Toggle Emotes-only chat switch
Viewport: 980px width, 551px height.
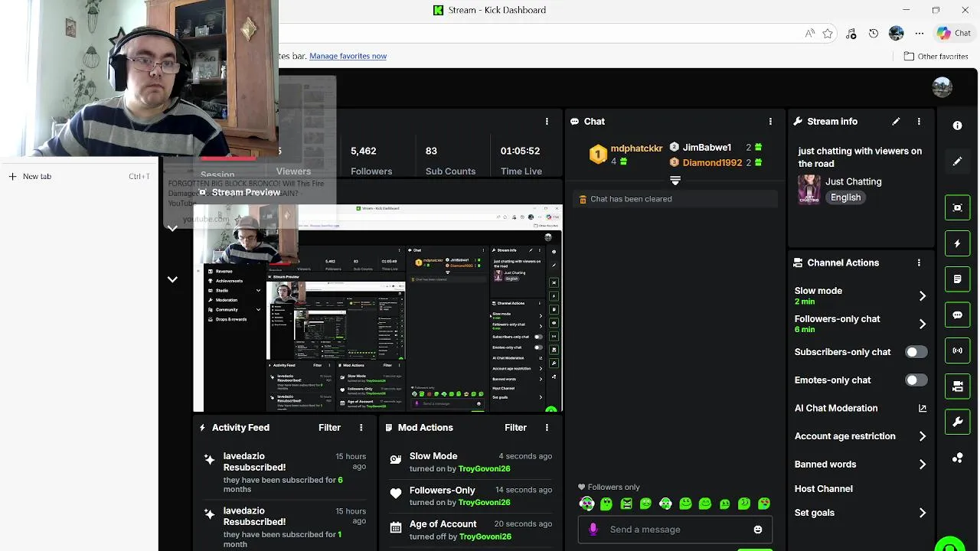pos(916,380)
